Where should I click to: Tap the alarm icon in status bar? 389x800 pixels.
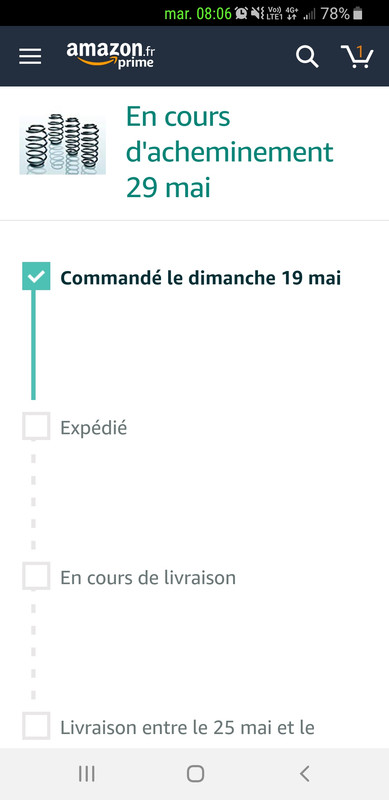[x=241, y=14]
